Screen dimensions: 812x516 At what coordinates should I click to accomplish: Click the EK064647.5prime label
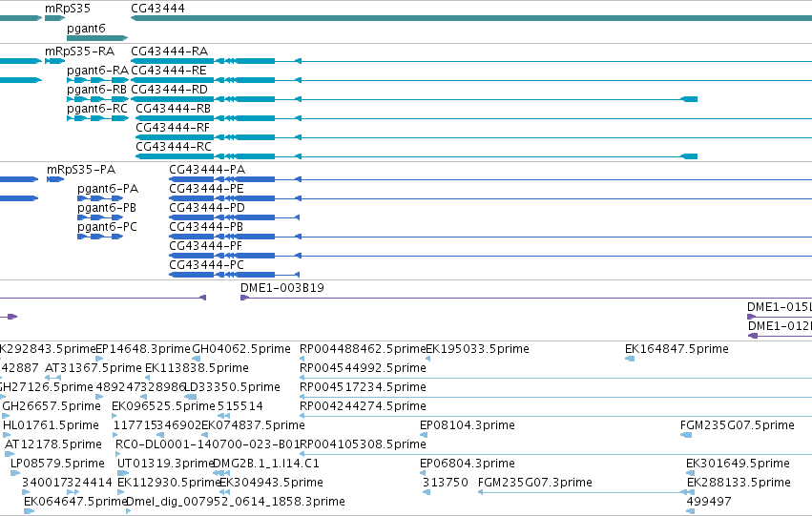[75, 503]
